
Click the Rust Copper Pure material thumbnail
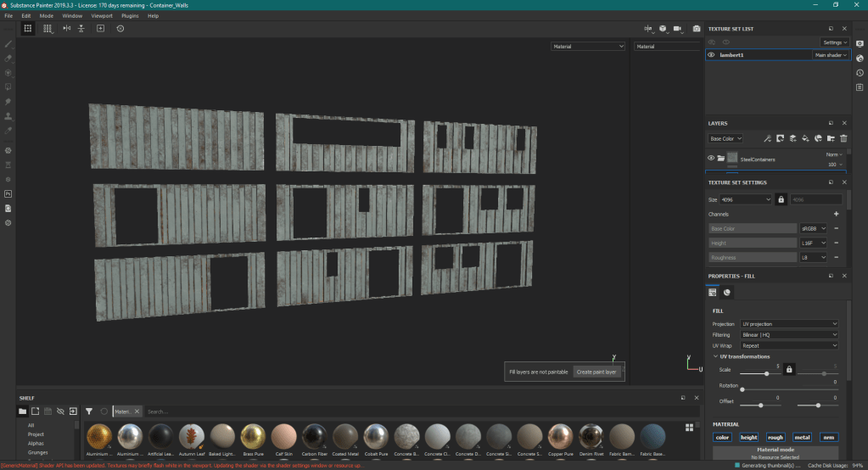point(561,436)
